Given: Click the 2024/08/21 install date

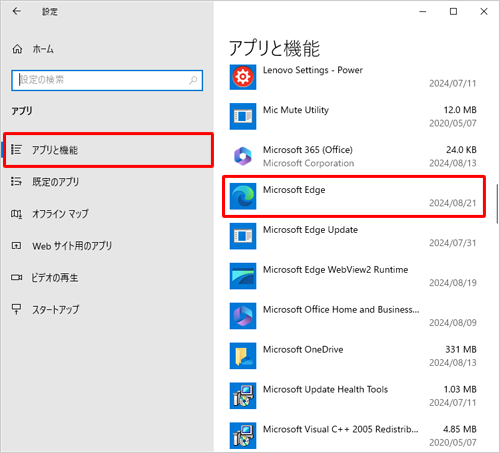Looking at the screenshot, I should pos(453,203).
